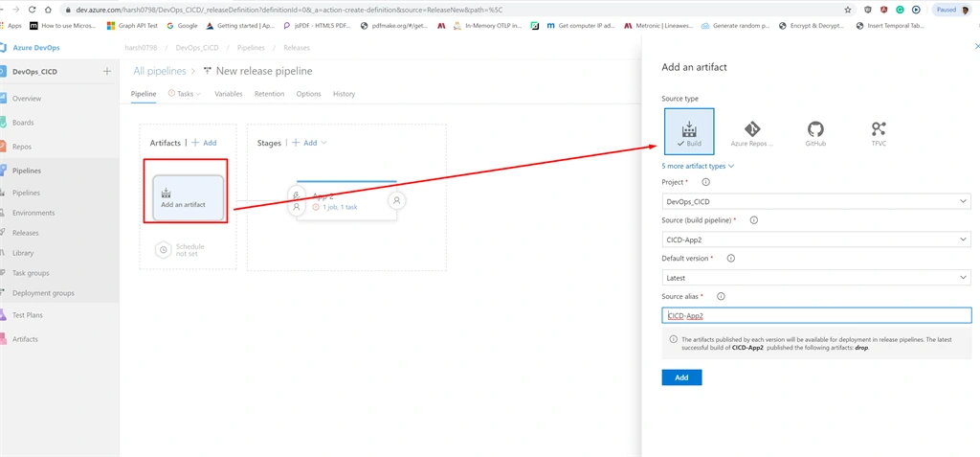Select the TFVC source type icon
Image resolution: width=980 pixels, height=457 pixels.
coord(879,134)
